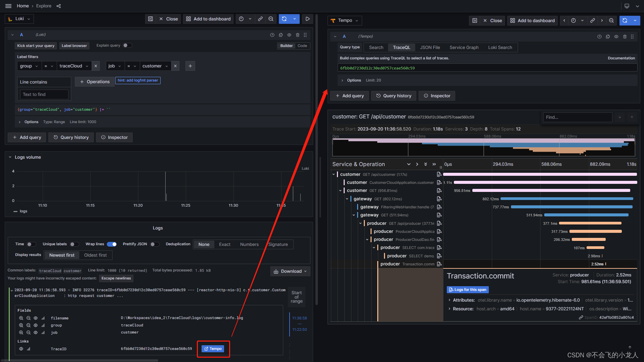The image size is (644, 362).
Task: Filter for the filename field value
Action: click(x=21, y=318)
